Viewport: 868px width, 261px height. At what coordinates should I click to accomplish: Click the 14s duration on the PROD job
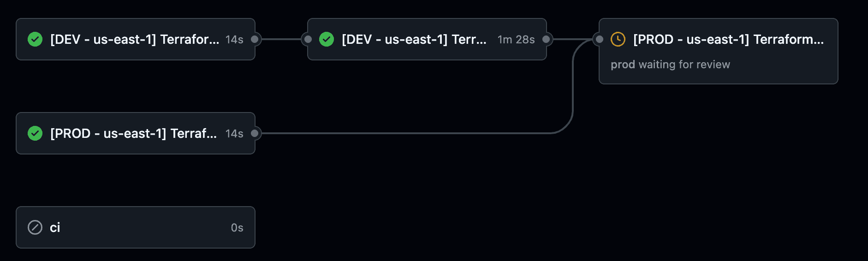point(234,134)
